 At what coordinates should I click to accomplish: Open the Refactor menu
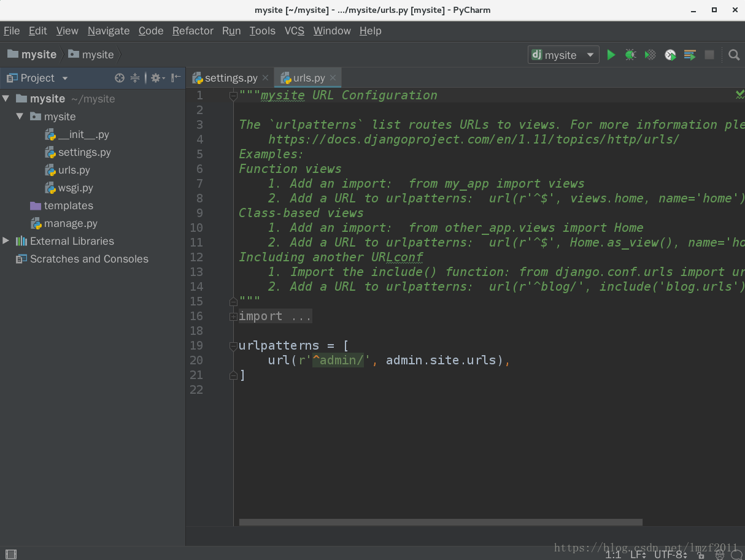pos(193,31)
